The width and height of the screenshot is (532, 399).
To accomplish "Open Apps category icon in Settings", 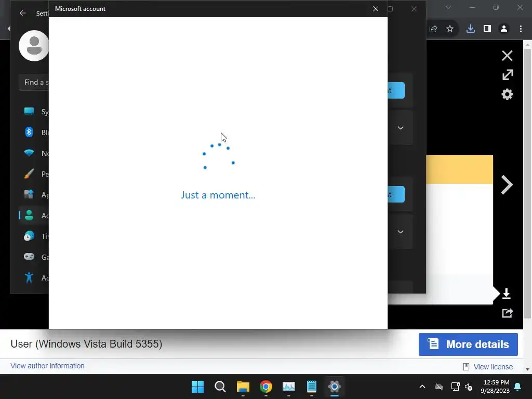I will tap(29, 194).
